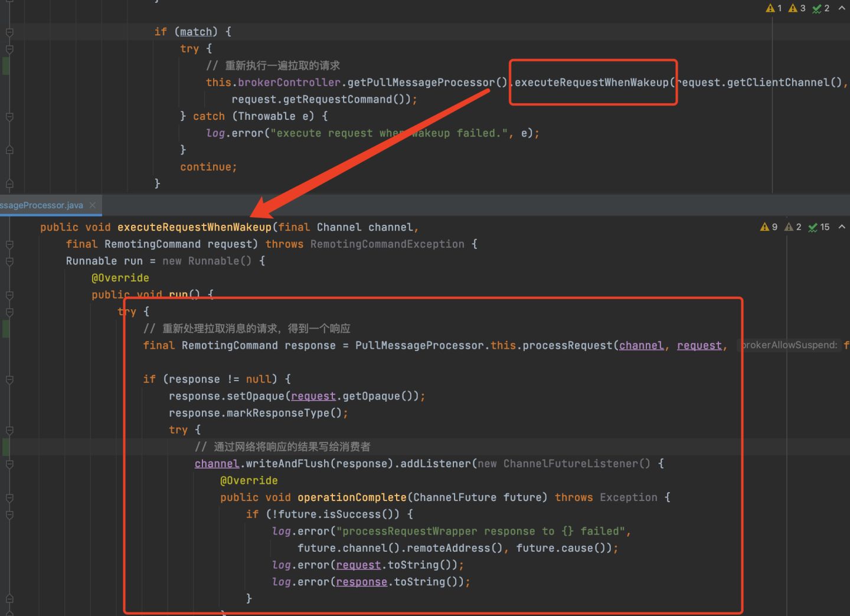The height and width of the screenshot is (616, 850).
Task: Click 'getClientChannel' in the top pane
Action: pyautogui.click(x=778, y=83)
